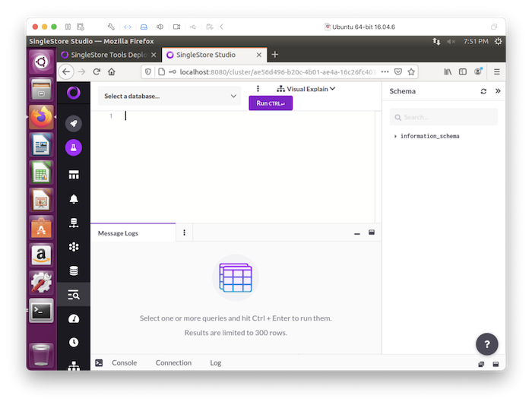Click the localhost URL address bar
532x405 pixels.
click(277, 72)
